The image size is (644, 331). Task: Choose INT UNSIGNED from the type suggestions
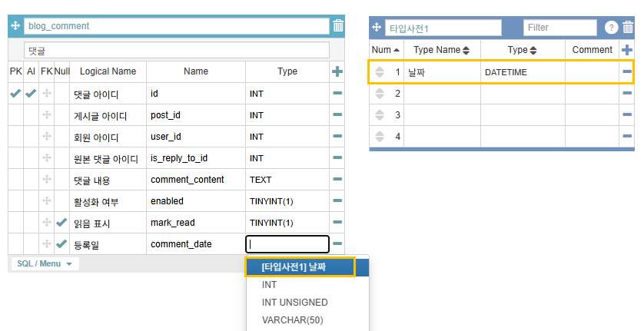point(294,303)
